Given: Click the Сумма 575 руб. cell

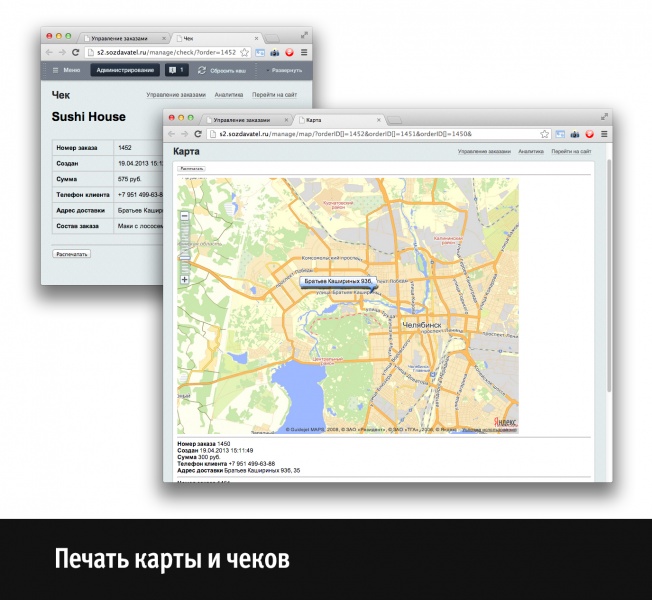Looking at the screenshot, I should [x=137, y=179].
